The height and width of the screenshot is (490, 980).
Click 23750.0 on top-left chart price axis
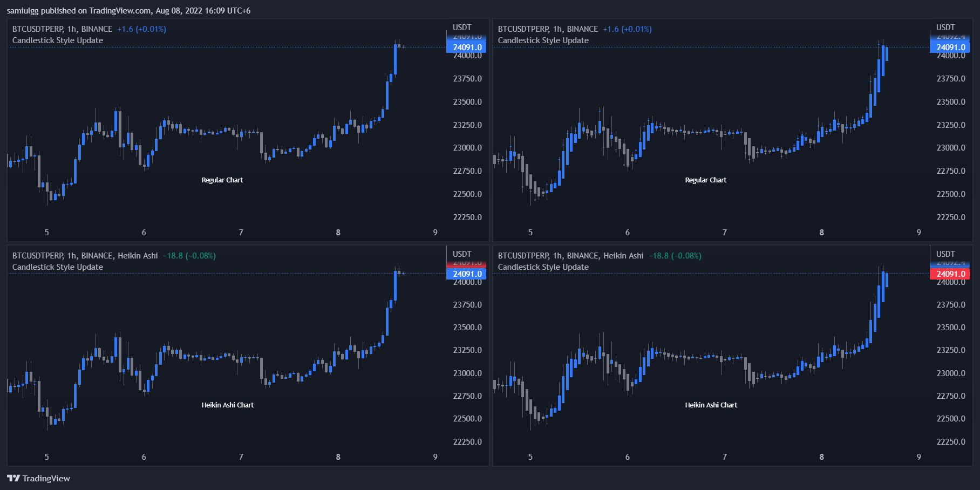pos(467,79)
